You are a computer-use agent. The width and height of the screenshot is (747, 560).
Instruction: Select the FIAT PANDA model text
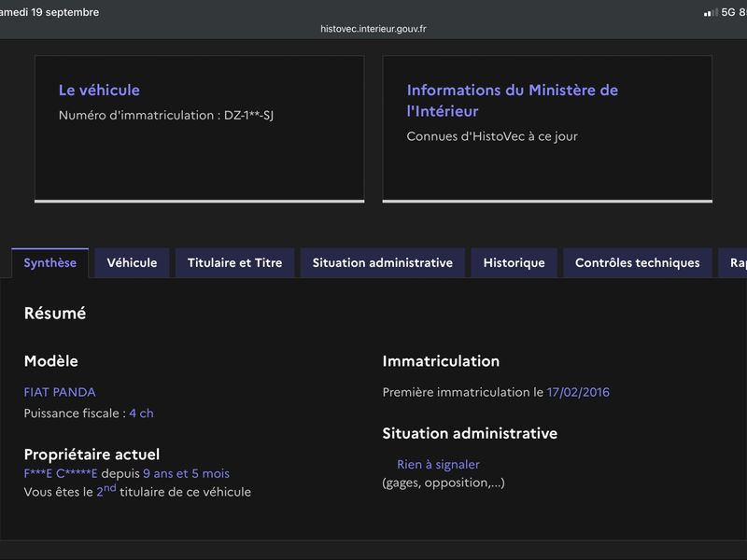tap(60, 392)
